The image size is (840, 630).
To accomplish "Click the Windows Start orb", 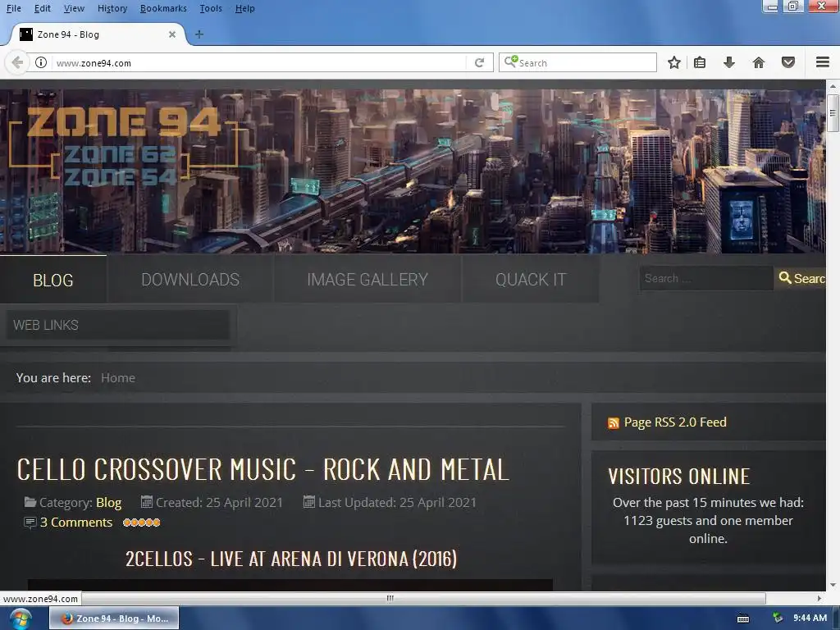I will tap(20, 619).
